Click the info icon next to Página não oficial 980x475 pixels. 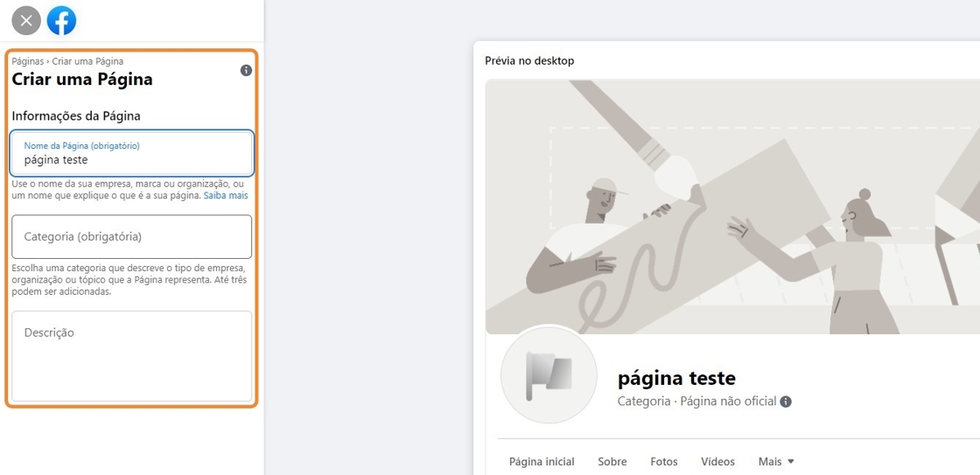click(x=786, y=402)
